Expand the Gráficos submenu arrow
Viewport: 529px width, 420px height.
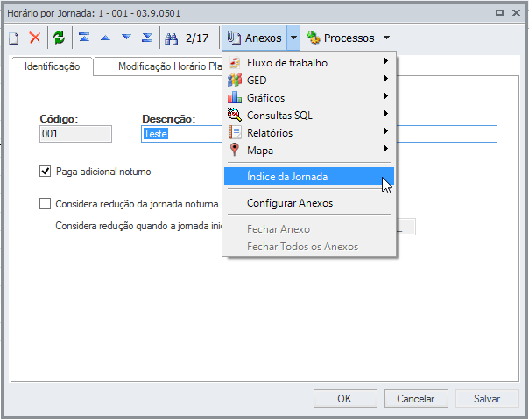click(386, 96)
